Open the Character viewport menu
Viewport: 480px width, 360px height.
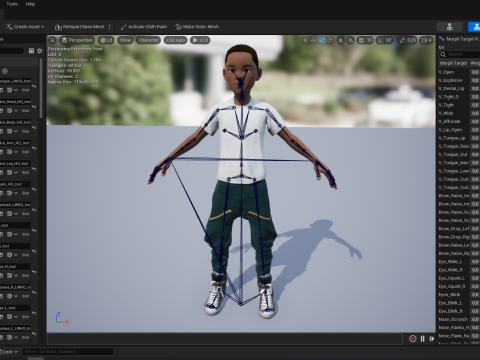tap(148, 40)
